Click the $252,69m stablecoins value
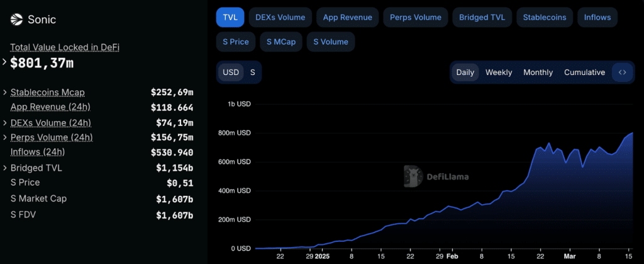The image size is (644, 264). point(172,92)
